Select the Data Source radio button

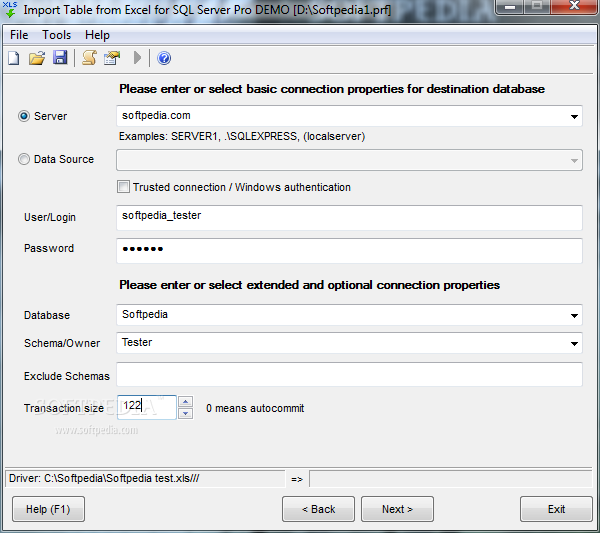coord(24,159)
